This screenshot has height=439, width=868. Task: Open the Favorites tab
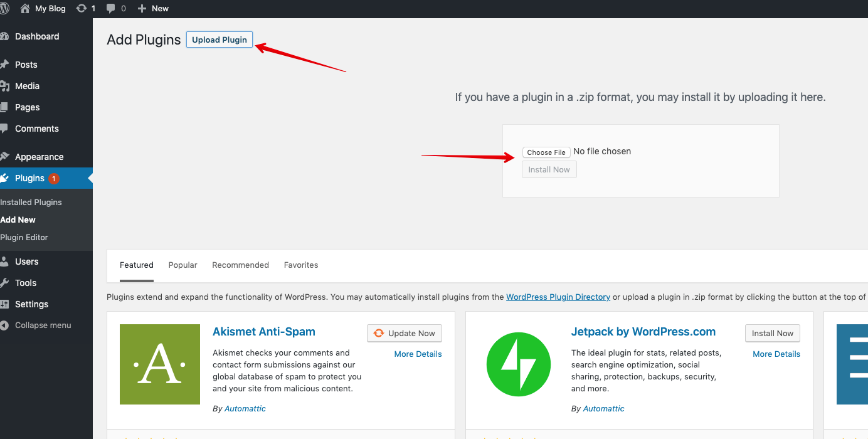[x=301, y=265]
